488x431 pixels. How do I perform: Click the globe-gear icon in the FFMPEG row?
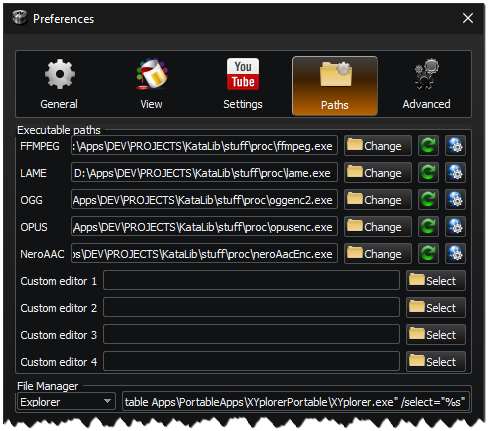455,146
